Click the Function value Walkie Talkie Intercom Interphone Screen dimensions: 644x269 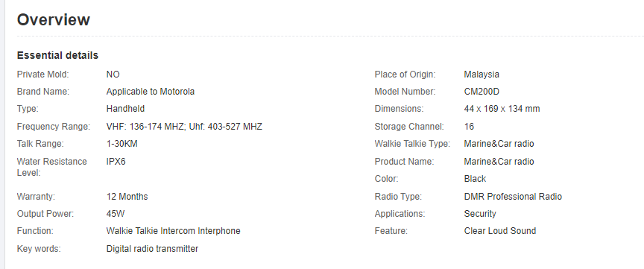[174, 231]
